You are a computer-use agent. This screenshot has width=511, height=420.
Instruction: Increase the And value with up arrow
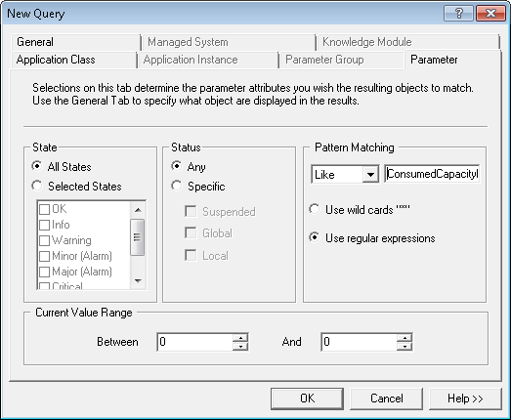click(405, 338)
